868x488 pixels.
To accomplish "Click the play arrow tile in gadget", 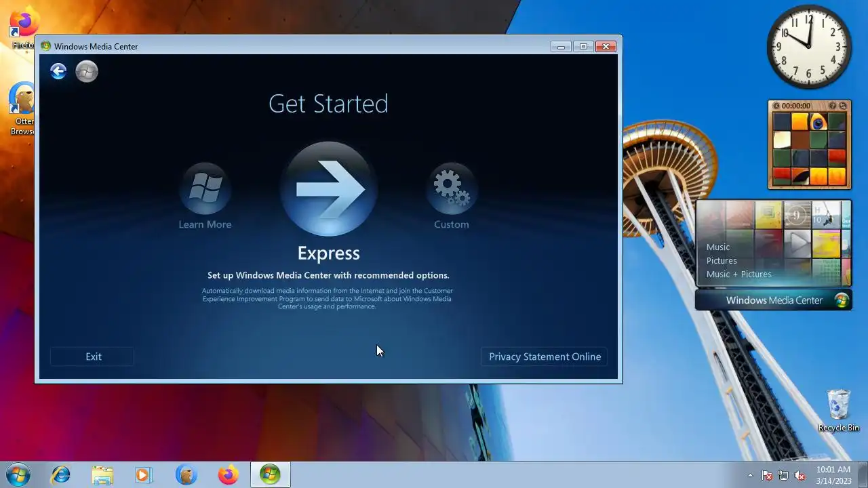I will tap(797, 243).
